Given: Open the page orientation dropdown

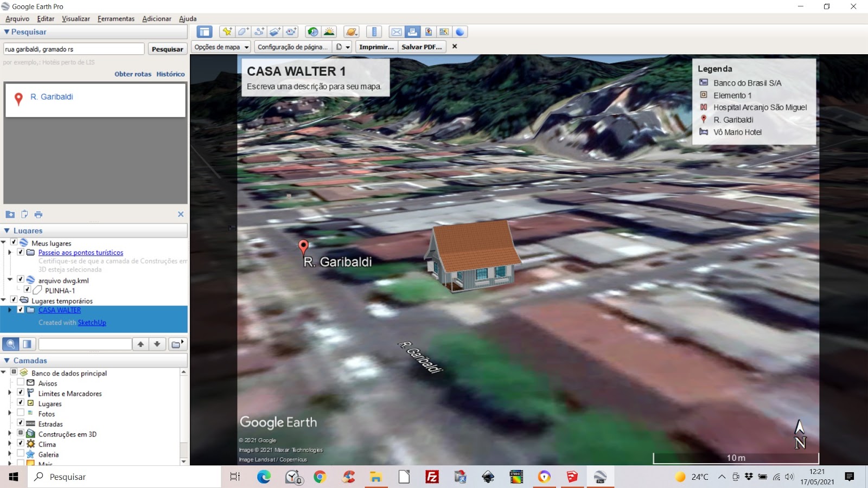Looking at the screenshot, I should [x=343, y=47].
